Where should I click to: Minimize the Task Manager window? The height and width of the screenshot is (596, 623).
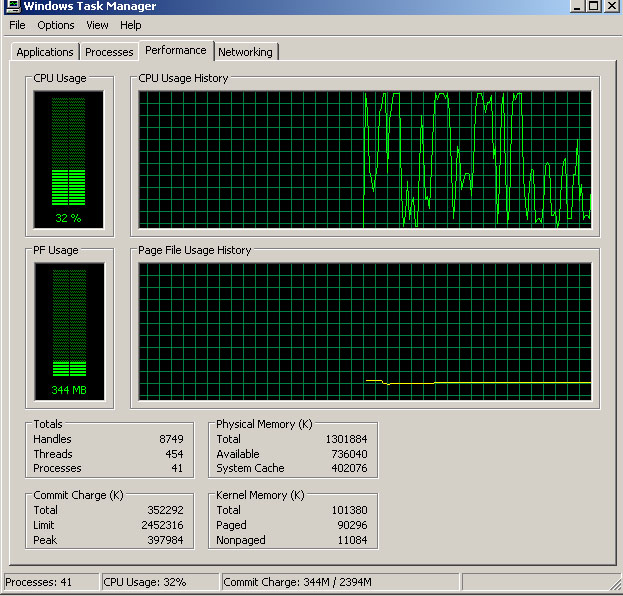(577, 6)
